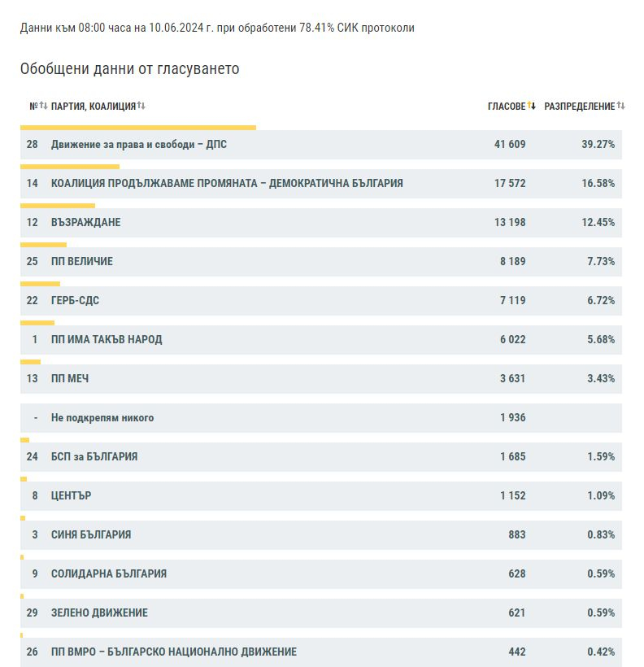Image resolution: width=644 pixels, height=667 pixels.
Task: Click the ЗЕЛЕНО ДВИЖЕНИЕ party name
Action: (x=99, y=613)
